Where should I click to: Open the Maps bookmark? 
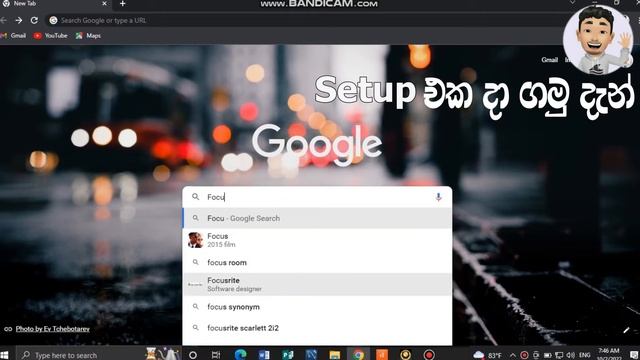pos(88,36)
